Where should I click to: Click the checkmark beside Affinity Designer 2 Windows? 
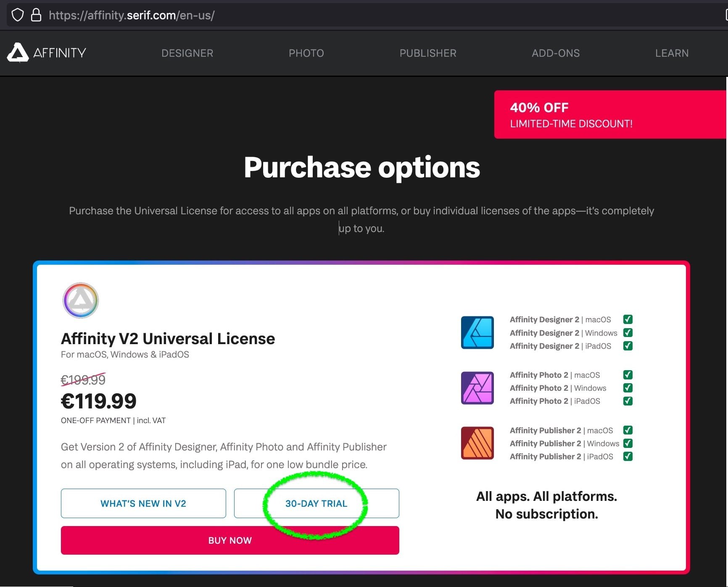pos(628,332)
